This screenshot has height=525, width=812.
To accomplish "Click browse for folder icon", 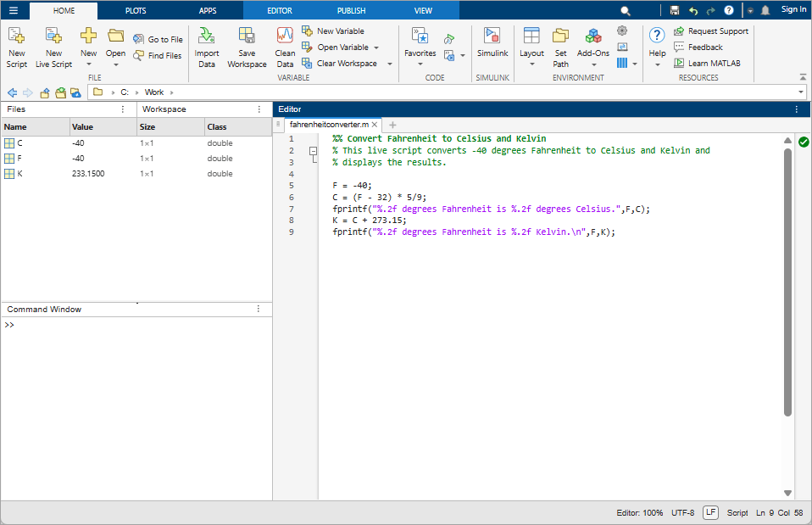I will [60, 92].
